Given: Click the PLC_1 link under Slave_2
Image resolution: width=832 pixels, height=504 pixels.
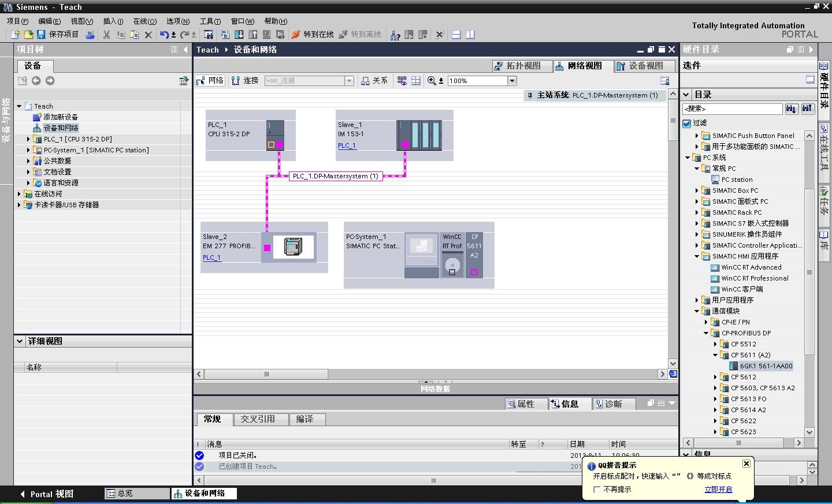Looking at the screenshot, I should 211,257.
